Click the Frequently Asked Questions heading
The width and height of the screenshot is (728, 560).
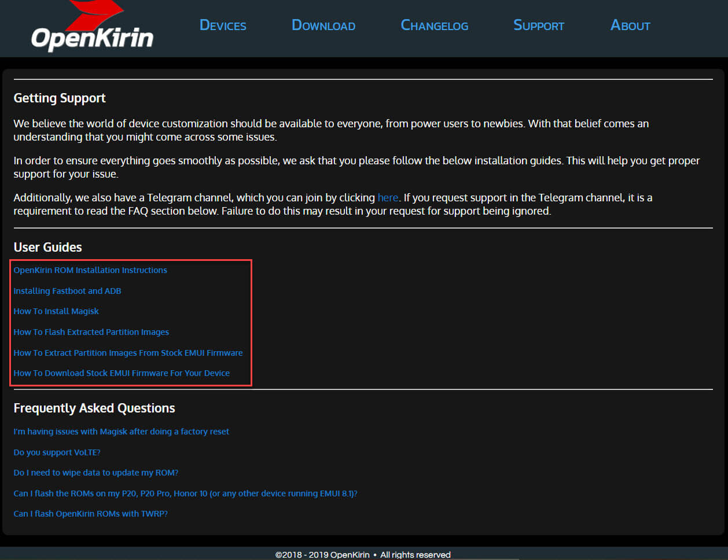(94, 408)
